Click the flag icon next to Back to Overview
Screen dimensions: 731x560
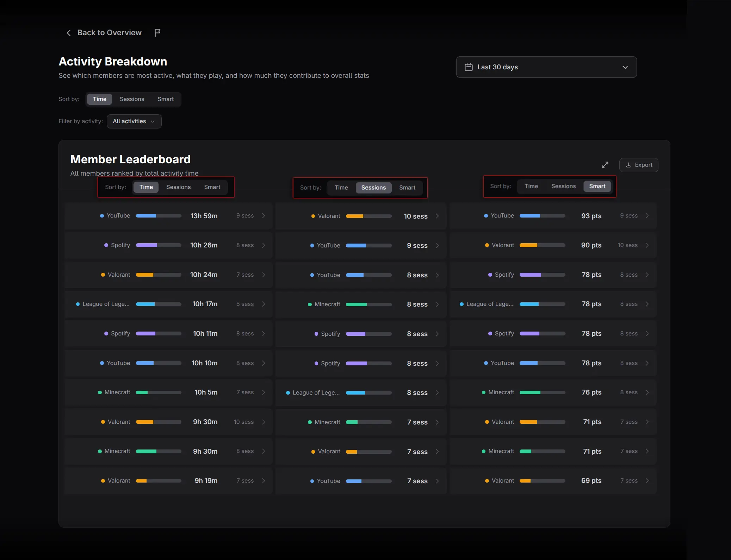(157, 33)
